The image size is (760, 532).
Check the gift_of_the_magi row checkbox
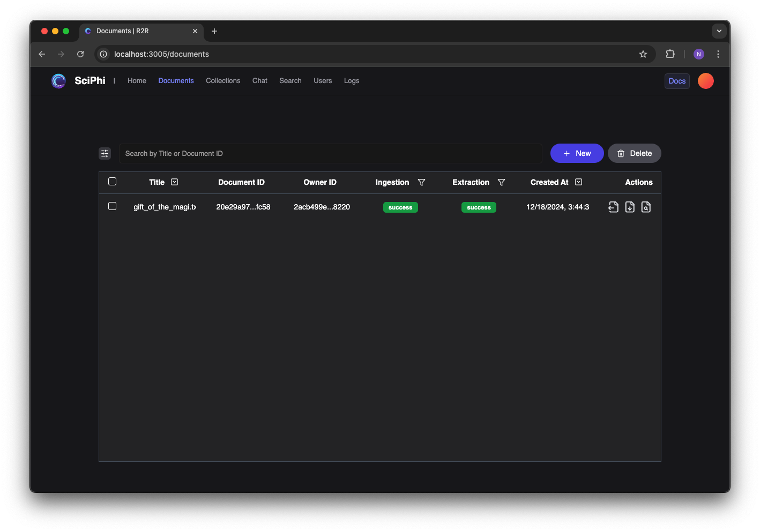pos(112,206)
